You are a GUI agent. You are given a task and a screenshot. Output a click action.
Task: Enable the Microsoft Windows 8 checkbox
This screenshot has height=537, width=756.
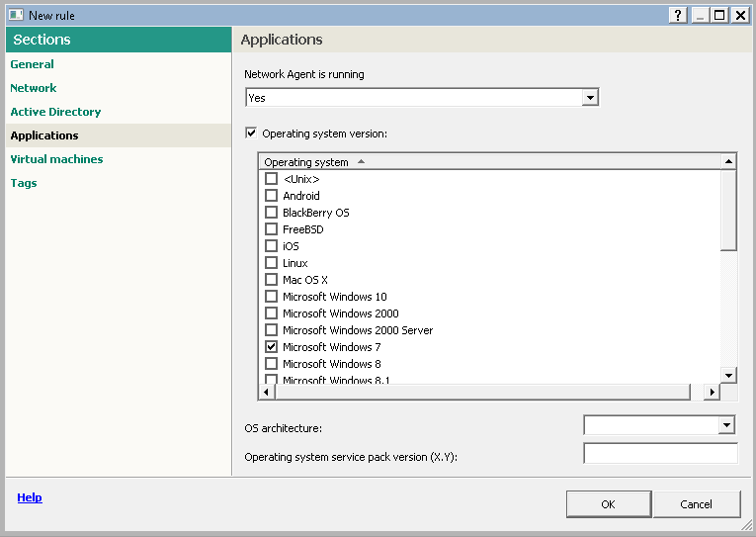pyautogui.click(x=272, y=363)
